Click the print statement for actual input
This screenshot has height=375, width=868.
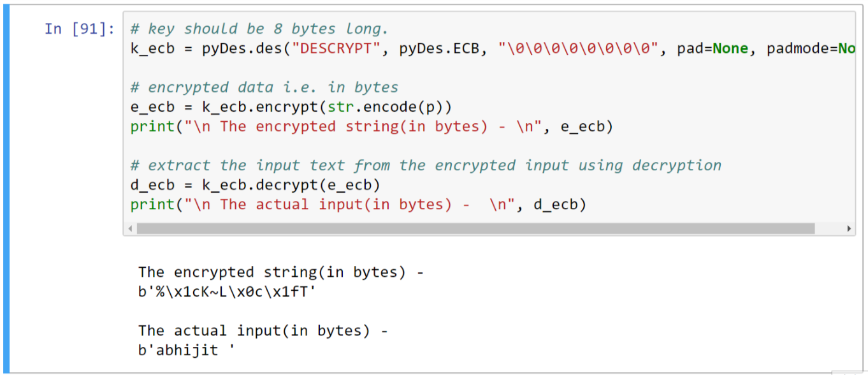click(x=358, y=204)
